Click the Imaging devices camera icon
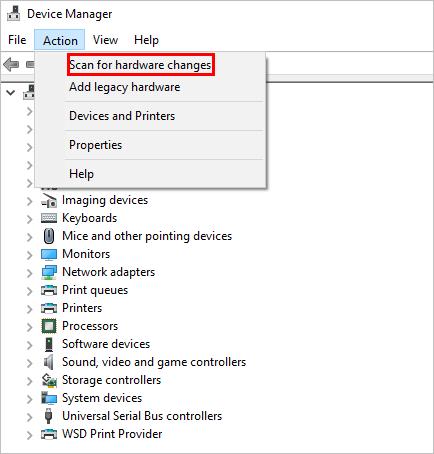The width and height of the screenshot is (434, 454). pos(49,200)
